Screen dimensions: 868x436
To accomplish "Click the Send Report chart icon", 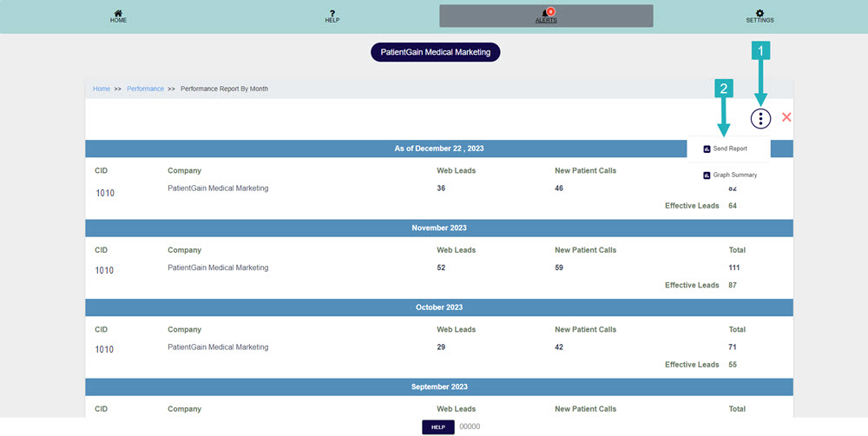I will click(707, 149).
